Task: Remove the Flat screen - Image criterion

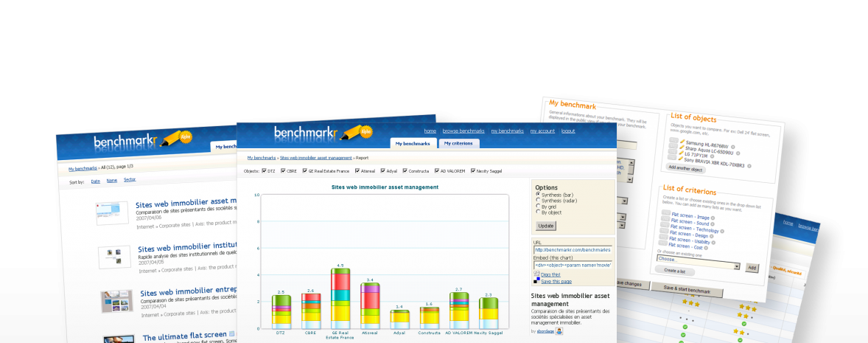Action: (712, 218)
